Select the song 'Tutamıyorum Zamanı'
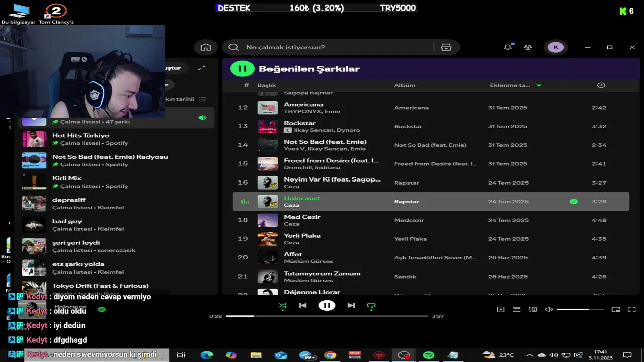The height and width of the screenshot is (362, 644). (x=322, y=273)
